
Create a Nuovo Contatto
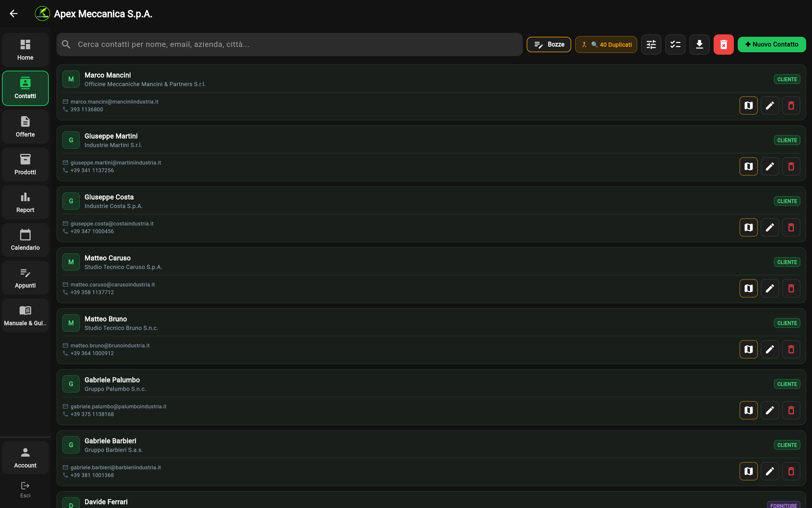(x=772, y=45)
